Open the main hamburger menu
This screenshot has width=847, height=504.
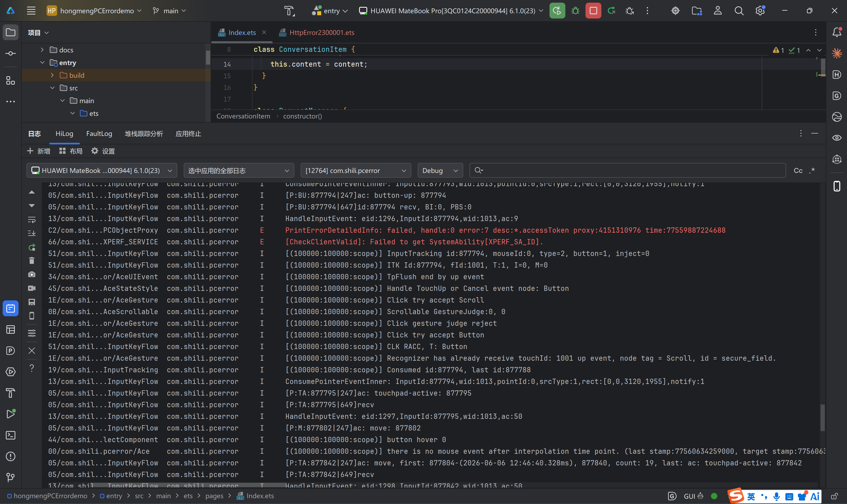[x=31, y=11]
